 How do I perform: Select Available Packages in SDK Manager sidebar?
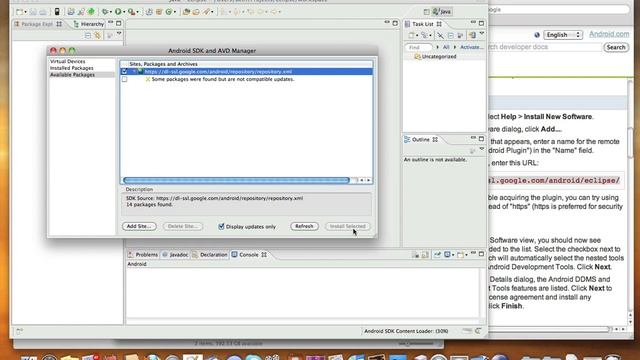click(x=72, y=75)
